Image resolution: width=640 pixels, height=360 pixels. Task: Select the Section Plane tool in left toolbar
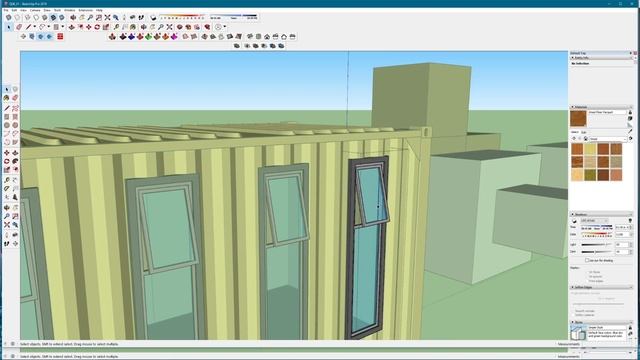(15, 244)
